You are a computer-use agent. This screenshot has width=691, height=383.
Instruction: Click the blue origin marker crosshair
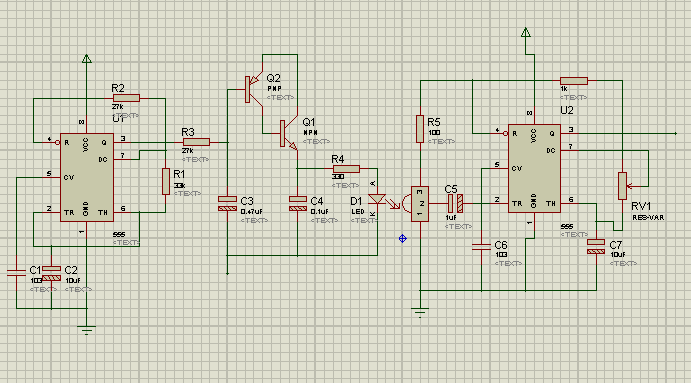402,238
